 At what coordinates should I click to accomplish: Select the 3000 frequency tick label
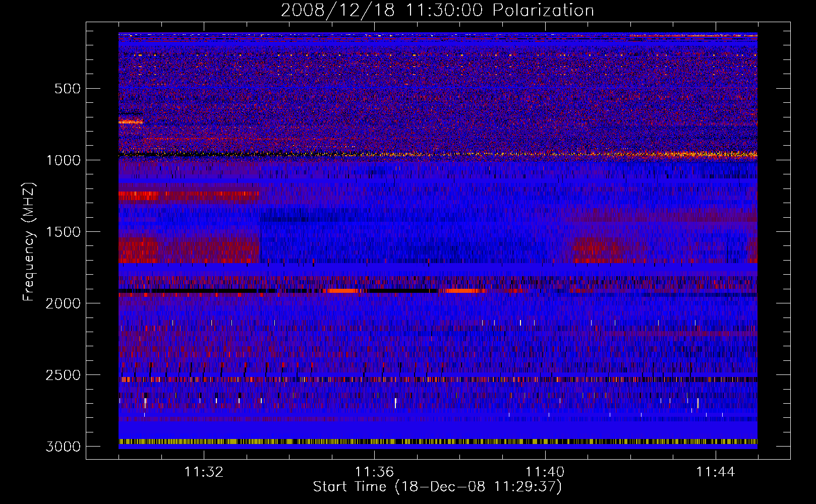63,447
